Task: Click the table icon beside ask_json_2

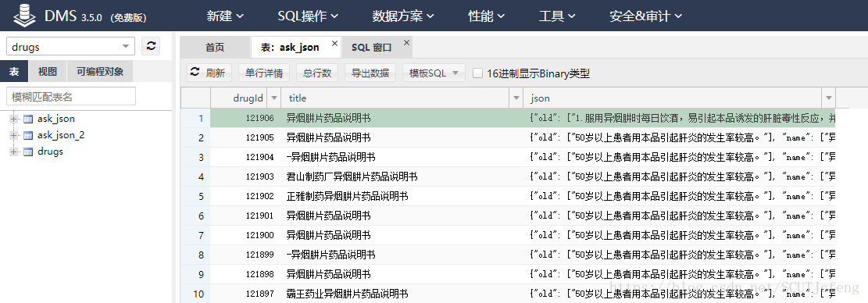Action: coord(28,135)
